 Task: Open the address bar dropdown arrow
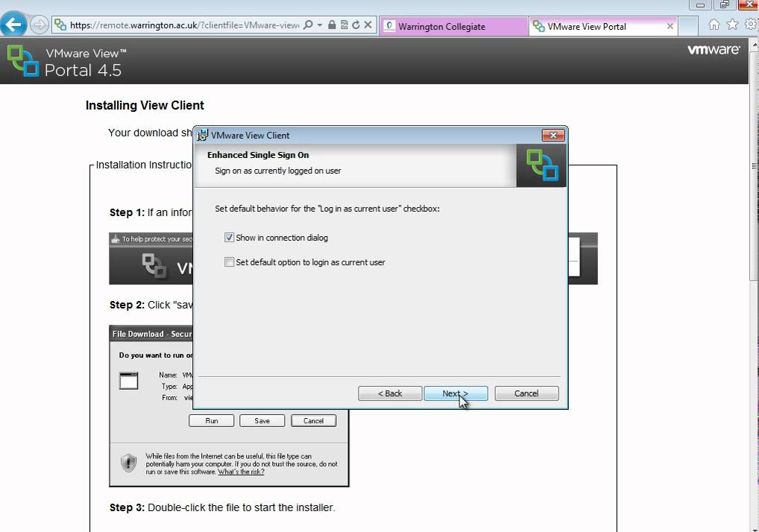point(320,25)
